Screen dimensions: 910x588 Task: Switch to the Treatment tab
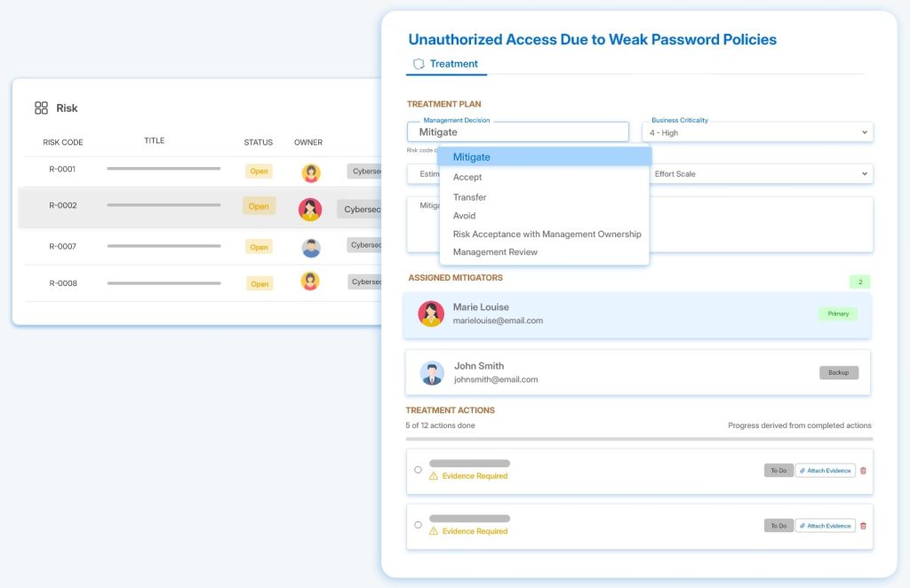tap(446, 64)
